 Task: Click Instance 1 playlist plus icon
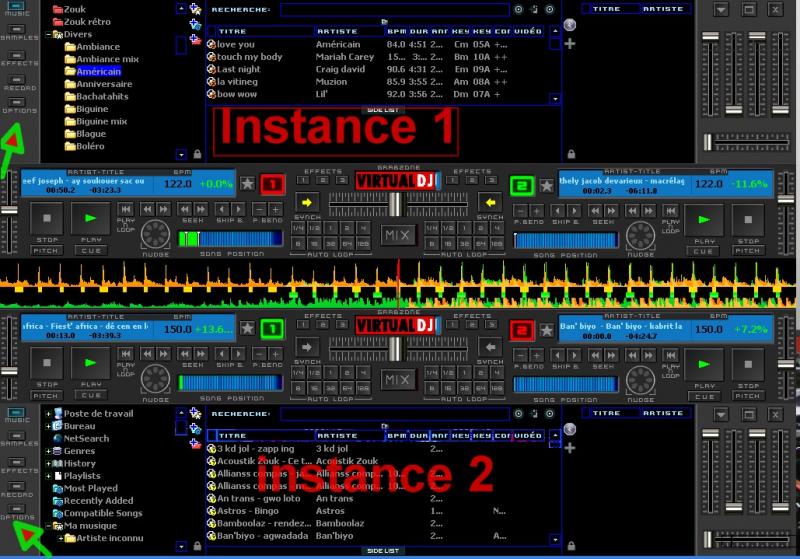570,44
